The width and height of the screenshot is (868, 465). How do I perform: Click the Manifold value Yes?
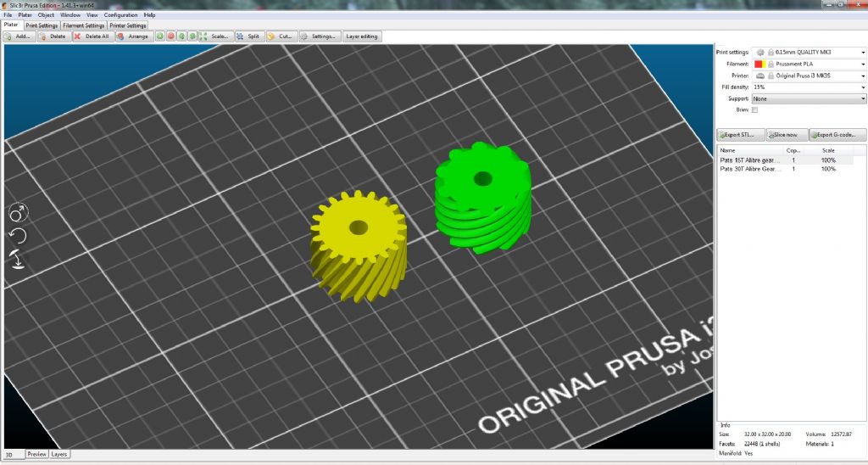tap(748, 453)
